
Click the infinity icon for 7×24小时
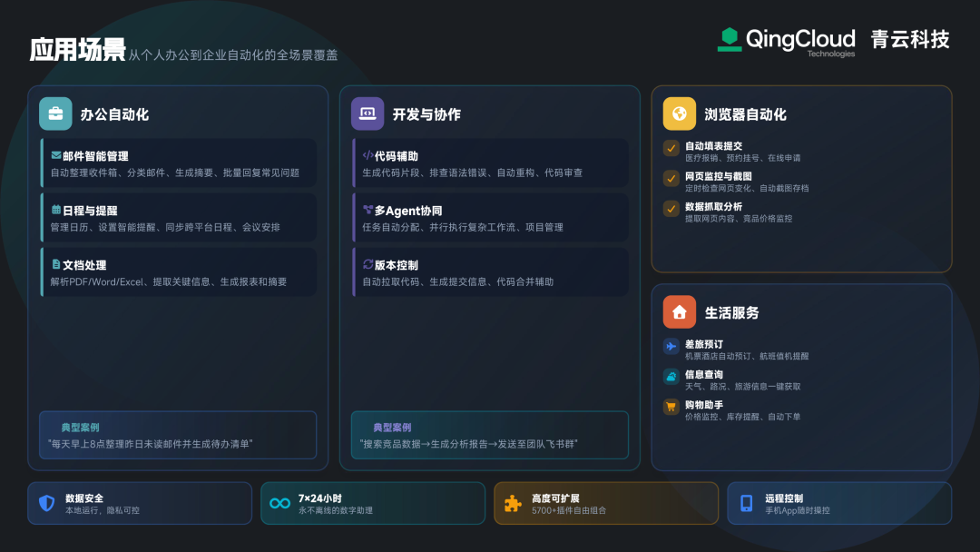(280, 503)
